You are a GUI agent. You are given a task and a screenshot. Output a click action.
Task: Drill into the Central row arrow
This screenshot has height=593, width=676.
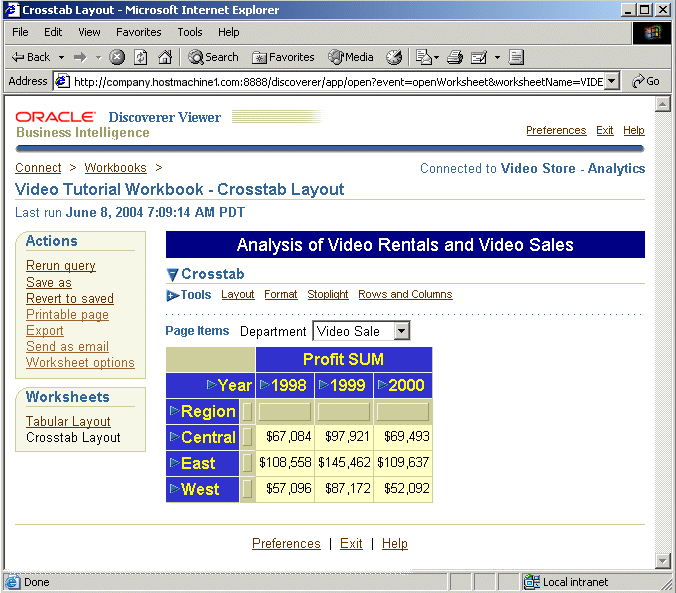(x=175, y=437)
